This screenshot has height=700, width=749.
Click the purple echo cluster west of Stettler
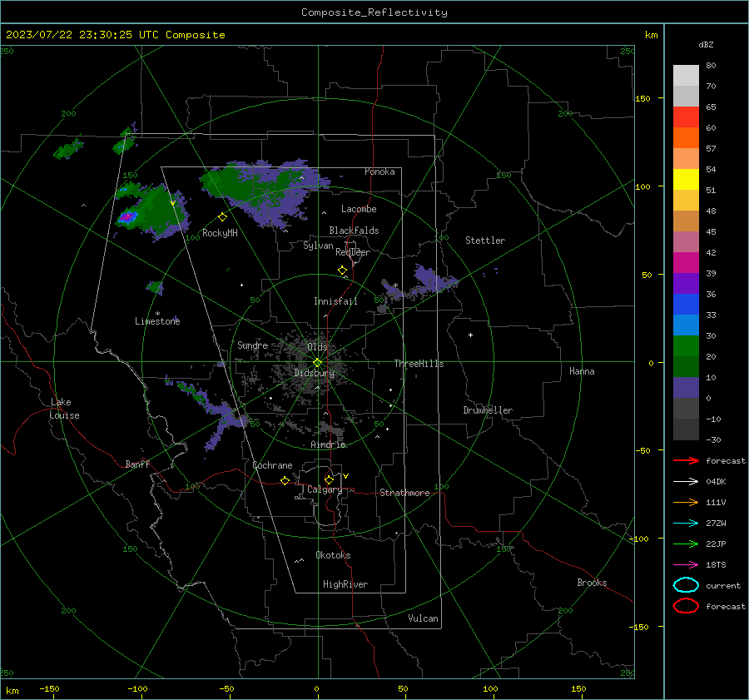pos(430,281)
